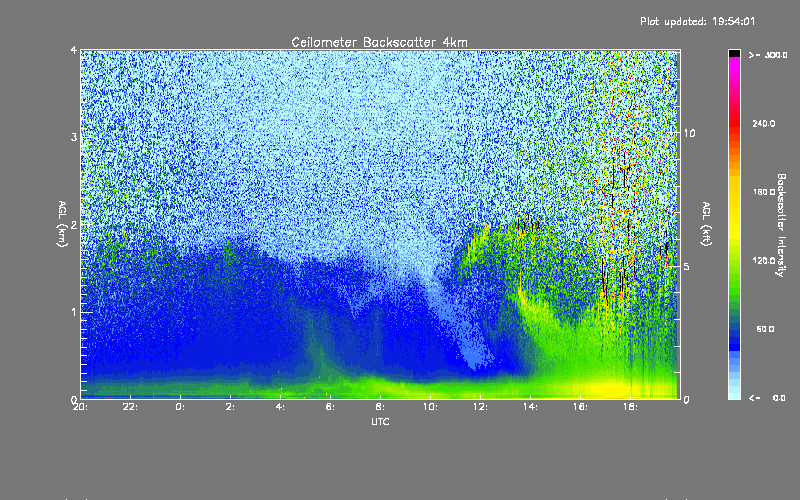Click the black top segment of the colorbar
Image resolution: width=800 pixels, height=500 pixels.
(x=734, y=53)
